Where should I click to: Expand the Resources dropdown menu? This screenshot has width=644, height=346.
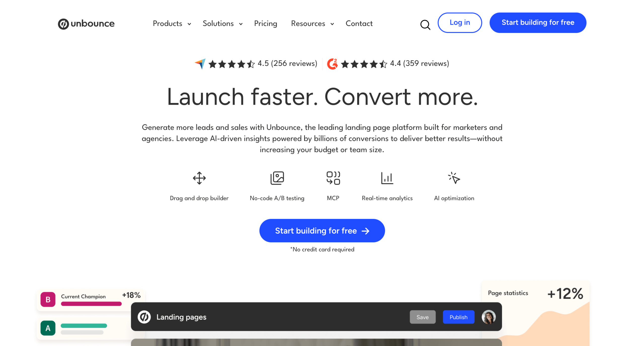pos(312,23)
